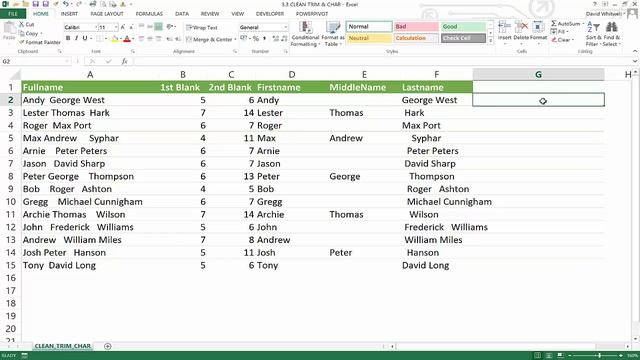The width and height of the screenshot is (640, 360).
Task: Click the percent style icon
Action: pyautogui.click(x=256, y=39)
